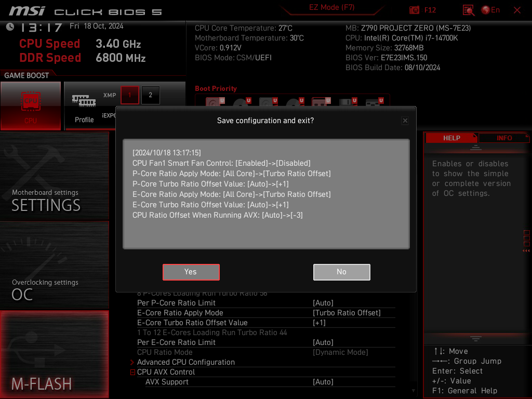The image size is (532, 399).
Task: Switch to the INFO tab
Action: coord(504,138)
